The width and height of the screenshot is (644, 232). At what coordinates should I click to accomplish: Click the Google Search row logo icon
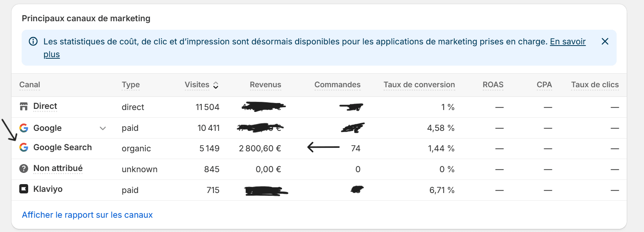point(24,147)
